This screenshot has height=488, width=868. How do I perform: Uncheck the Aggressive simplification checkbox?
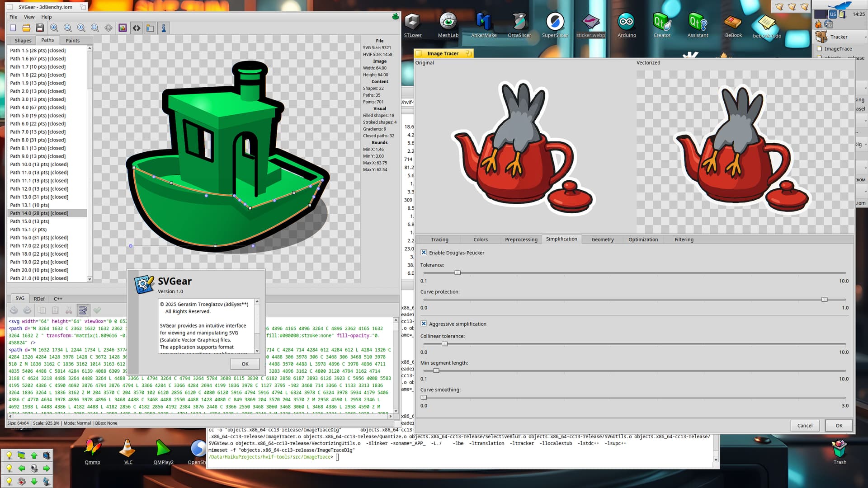pyautogui.click(x=424, y=324)
